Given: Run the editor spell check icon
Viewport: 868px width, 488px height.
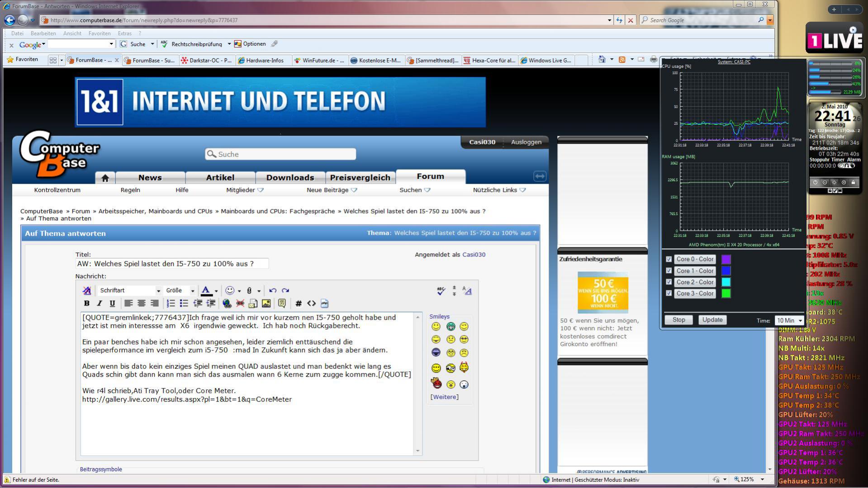Looking at the screenshot, I should point(441,291).
